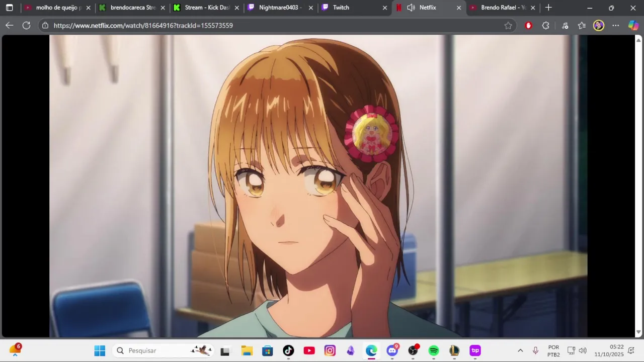Click the Pesquisar taskbar search box
Image resolution: width=644 pixels, height=362 pixels.
pos(164,350)
